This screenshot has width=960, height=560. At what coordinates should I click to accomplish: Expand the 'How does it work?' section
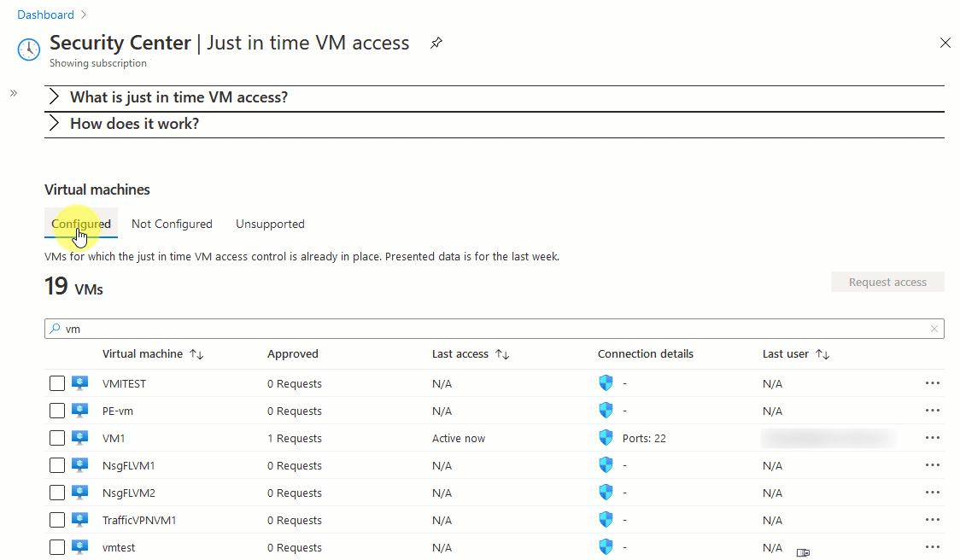pos(134,124)
